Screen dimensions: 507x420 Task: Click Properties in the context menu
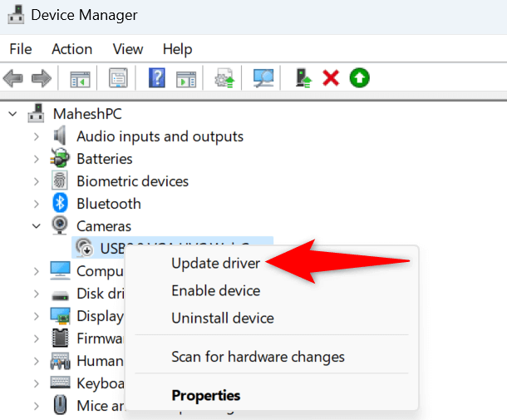point(205,395)
